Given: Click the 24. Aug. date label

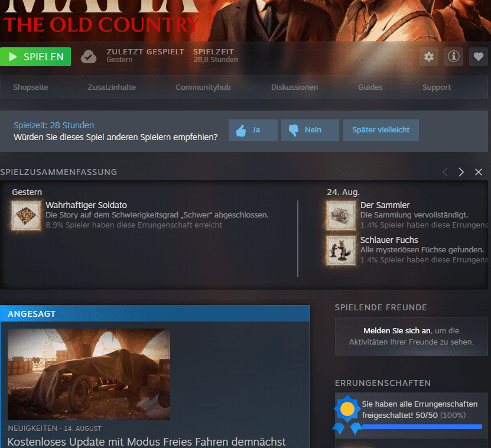Looking at the screenshot, I should coord(343,192).
